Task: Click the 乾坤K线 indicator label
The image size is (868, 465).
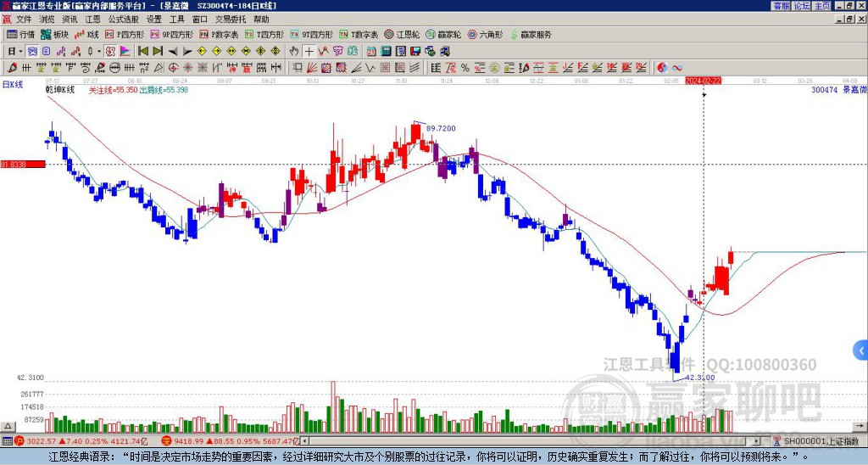Action: pos(60,90)
